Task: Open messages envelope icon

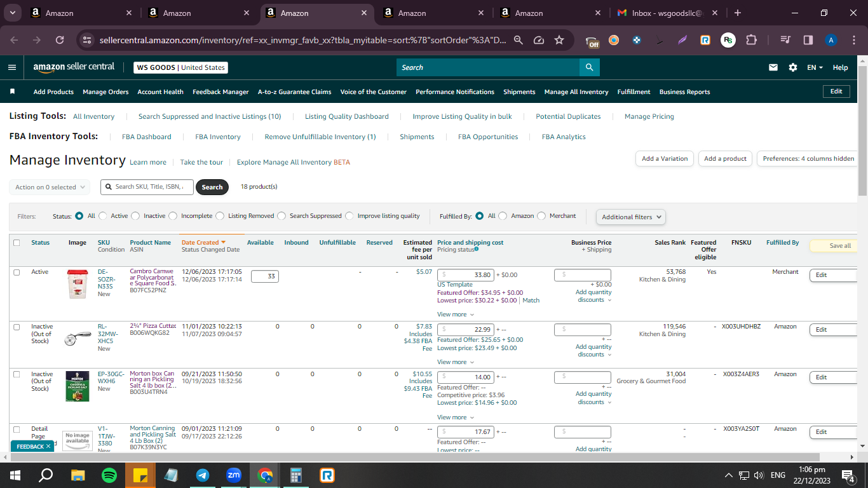Action: click(773, 67)
